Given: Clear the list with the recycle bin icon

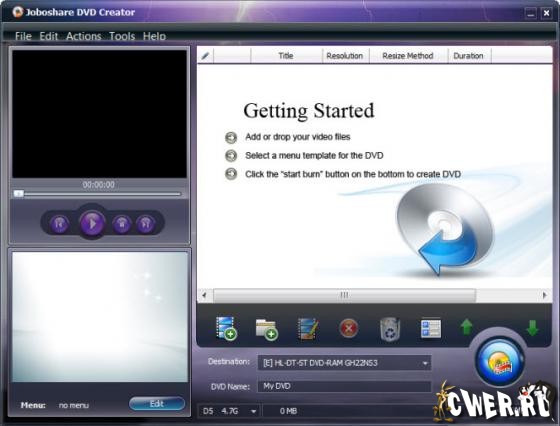Looking at the screenshot, I should click(x=390, y=329).
